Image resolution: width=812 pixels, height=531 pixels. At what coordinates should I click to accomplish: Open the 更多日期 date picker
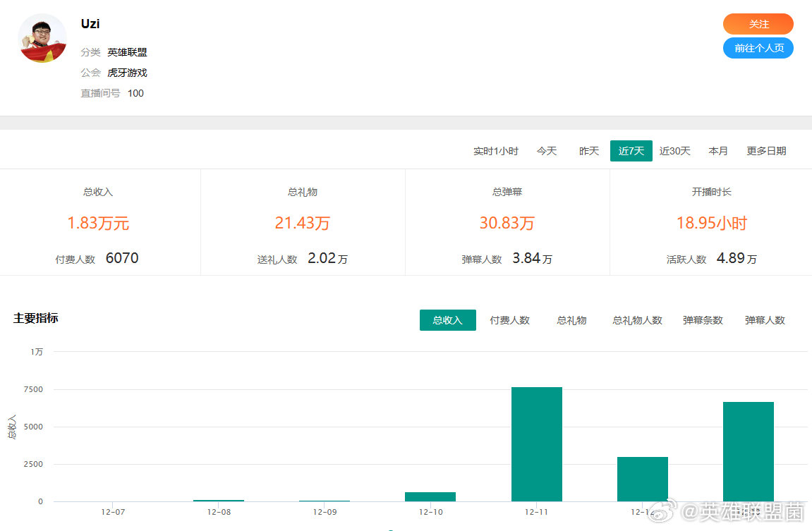(766, 151)
